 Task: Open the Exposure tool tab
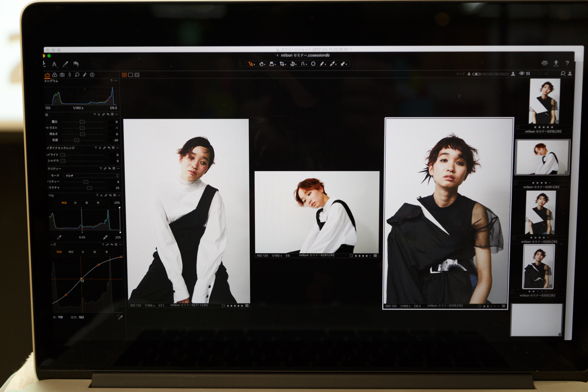click(47, 75)
